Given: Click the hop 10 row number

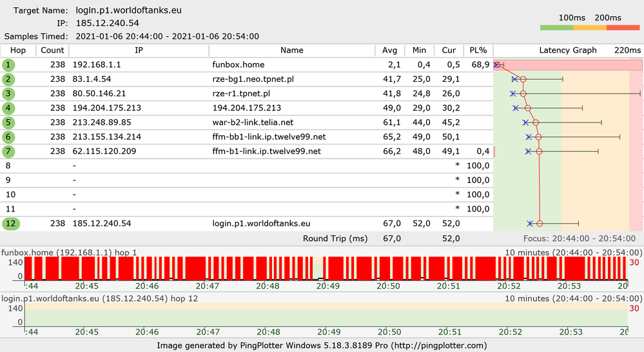Looking at the screenshot, I should click(x=11, y=195).
